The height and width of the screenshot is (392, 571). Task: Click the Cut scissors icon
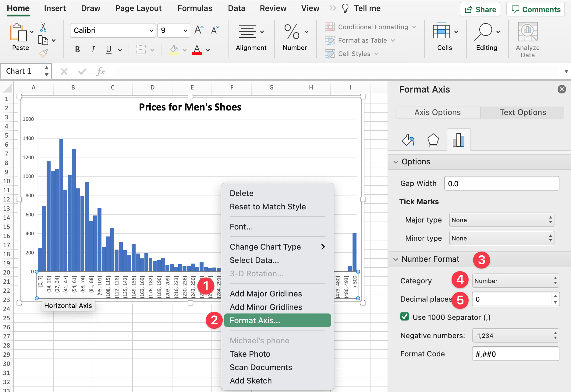point(43,27)
